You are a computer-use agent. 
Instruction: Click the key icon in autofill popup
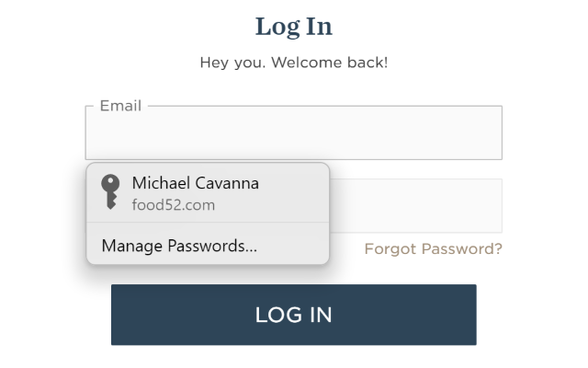click(110, 192)
